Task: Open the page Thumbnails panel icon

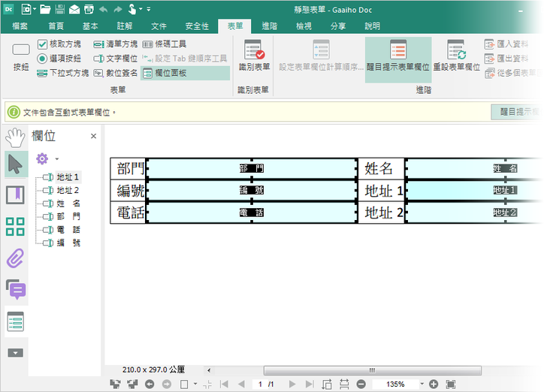Action: 15,227
